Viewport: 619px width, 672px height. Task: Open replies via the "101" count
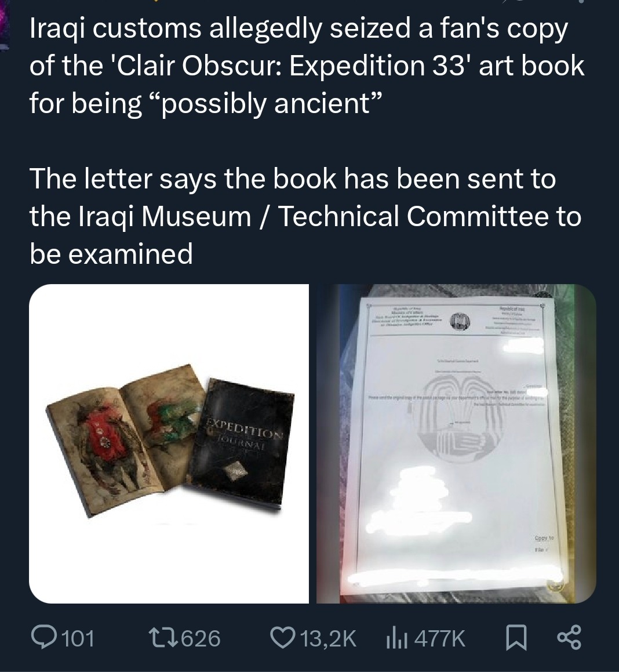point(78,638)
